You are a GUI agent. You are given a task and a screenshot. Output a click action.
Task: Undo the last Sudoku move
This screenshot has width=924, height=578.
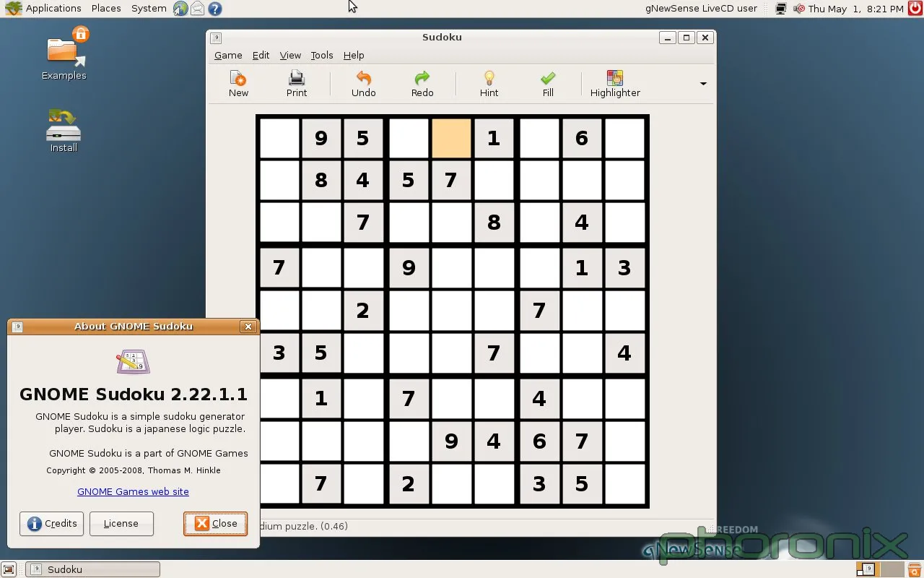364,84
